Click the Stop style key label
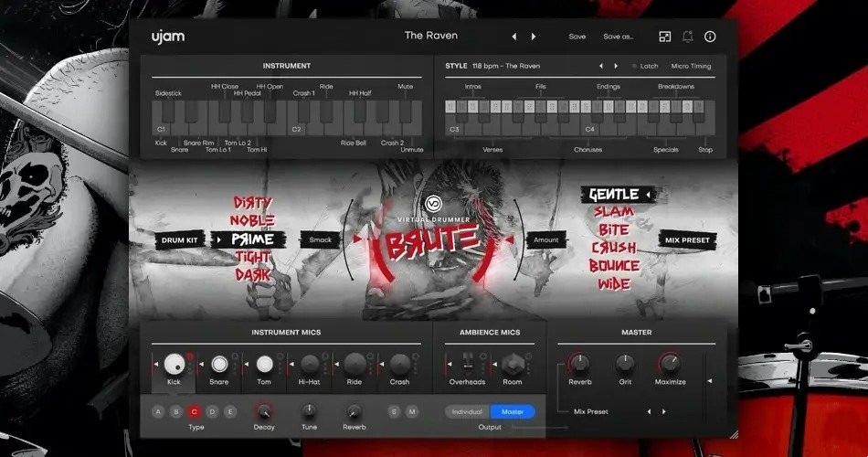The height and width of the screenshot is (457, 868). pyautogui.click(x=705, y=150)
